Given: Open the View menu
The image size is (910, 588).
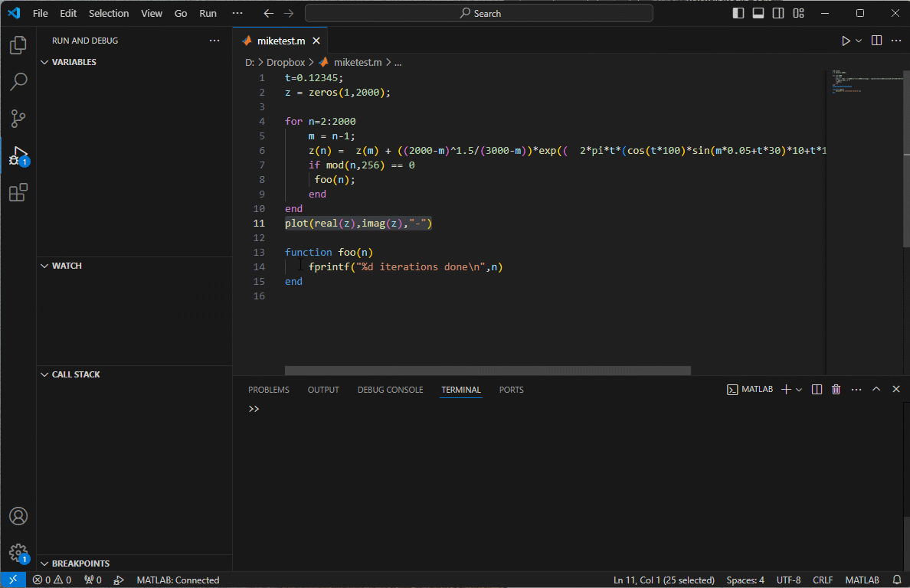Looking at the screenshot, I should pos(152,13).
